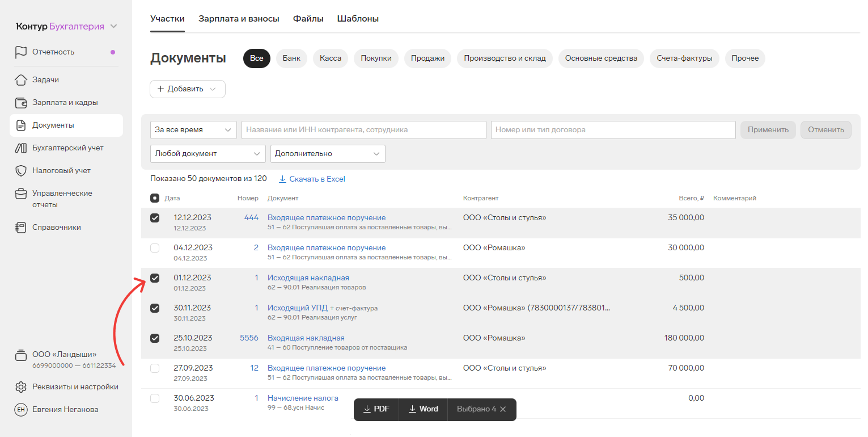Click Евгения Неганова user name
The height and width of the screenshot is (437, 868).
coord(65,410)
